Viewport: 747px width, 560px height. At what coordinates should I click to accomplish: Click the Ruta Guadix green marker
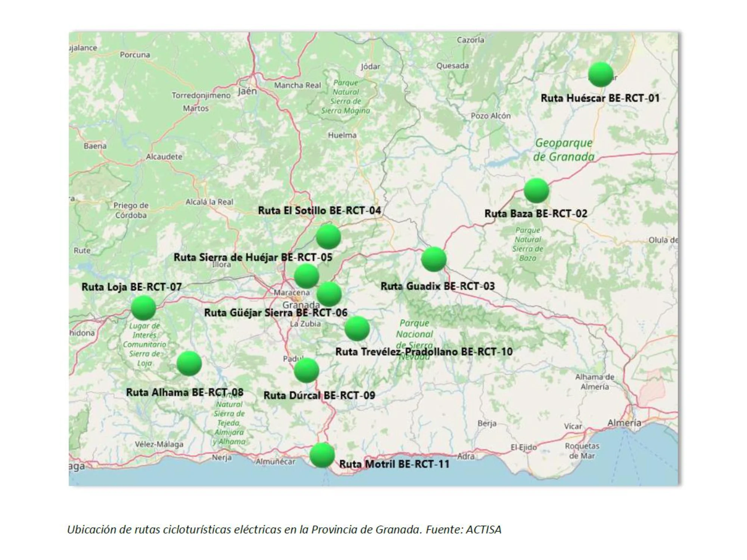434,259
